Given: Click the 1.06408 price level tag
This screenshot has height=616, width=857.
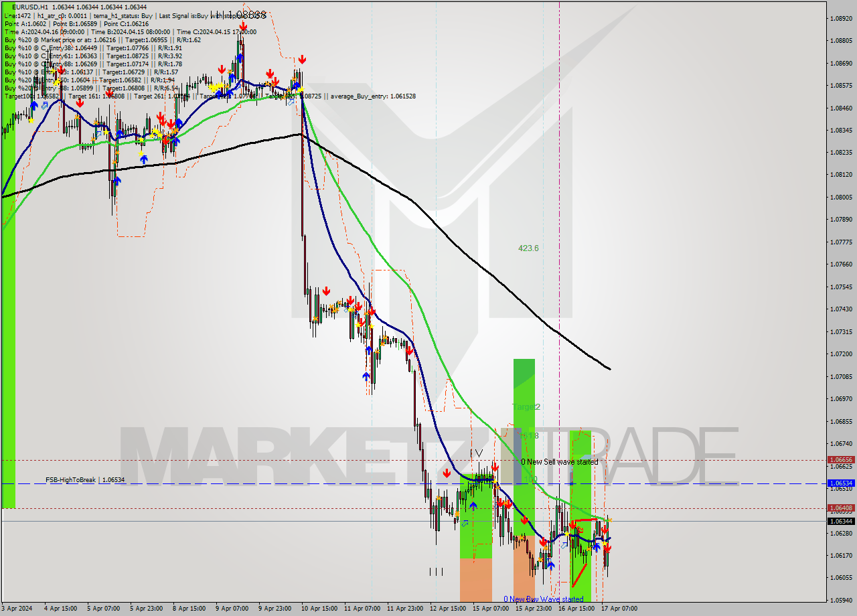Looking at the screenshot, I should coord(841,508).
